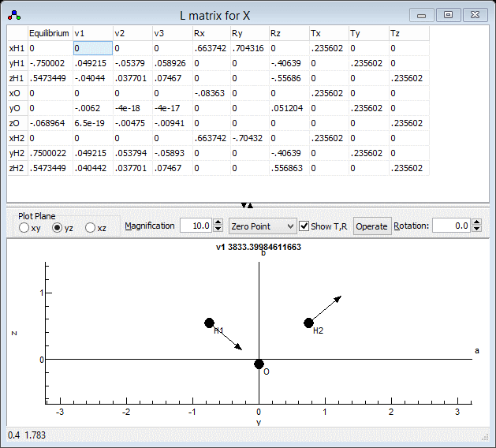Select the v3 column header
This screenshot has height=448, width=496.
click(x=173, y=34)
